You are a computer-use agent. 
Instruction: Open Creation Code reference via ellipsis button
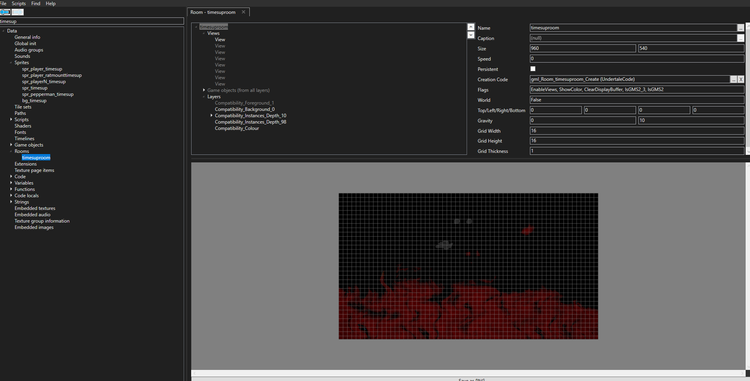point(733,79)
